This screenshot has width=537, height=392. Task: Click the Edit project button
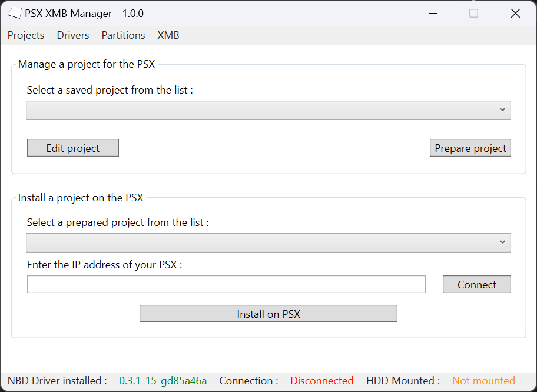pyautogui.click(x=72, y=147)
